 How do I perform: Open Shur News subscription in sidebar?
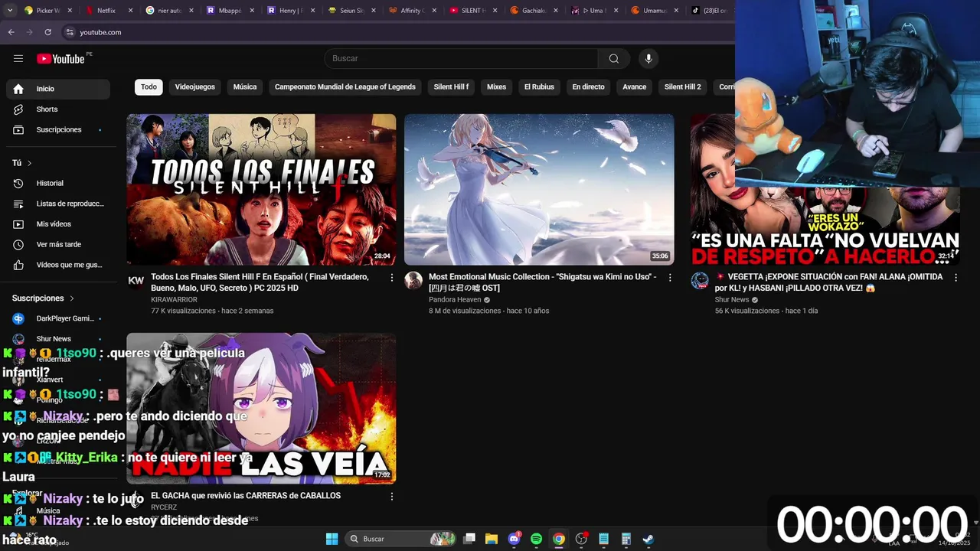tap(58, 339)
